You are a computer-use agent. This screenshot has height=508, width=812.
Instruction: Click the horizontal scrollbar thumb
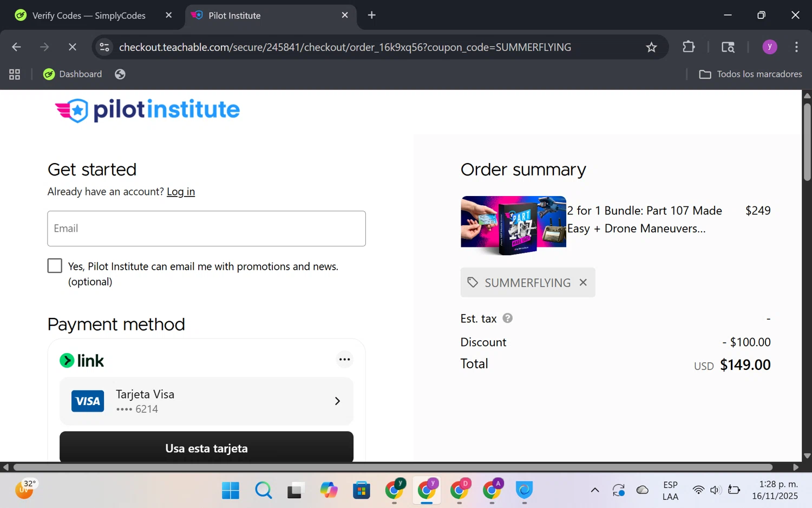pos(393,467)
